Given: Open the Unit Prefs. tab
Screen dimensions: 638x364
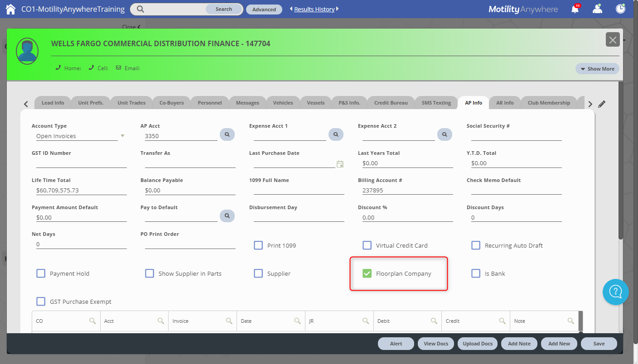Looking at the screenshot, I should (91, 103).
